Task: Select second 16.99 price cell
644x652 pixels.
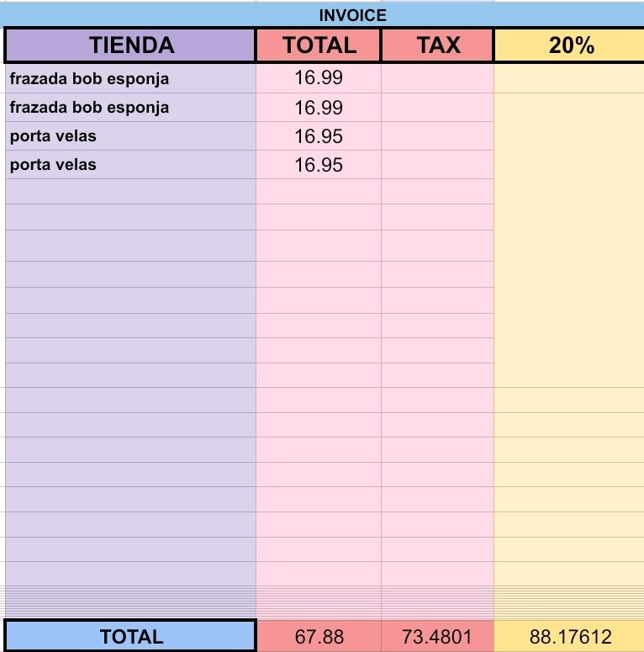Action: (x=319, y=108)
